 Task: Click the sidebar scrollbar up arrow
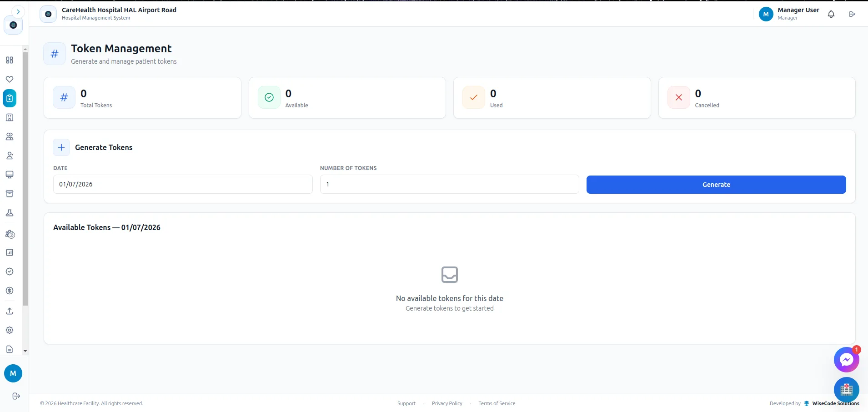click(25, 49)
